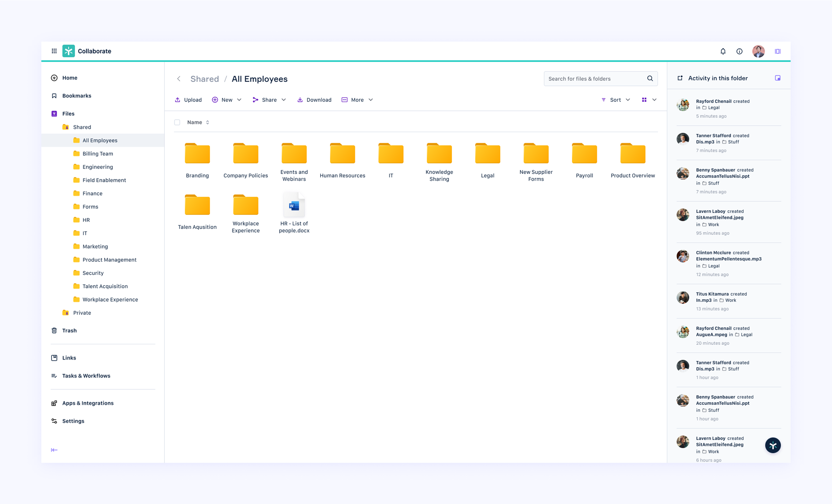Click the notifications bell icon
Viewport: 832px width, 504px height.
pyautogui.click(x=723, y=51)
